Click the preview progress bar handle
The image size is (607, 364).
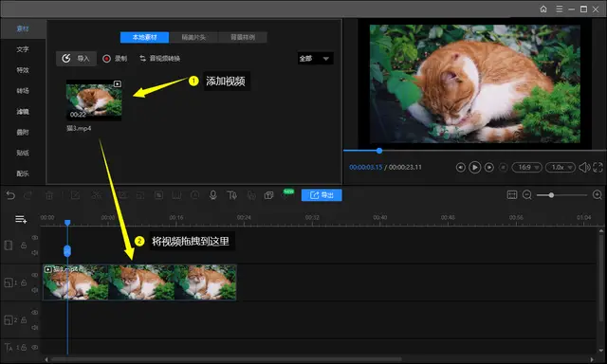click(379, 151)
